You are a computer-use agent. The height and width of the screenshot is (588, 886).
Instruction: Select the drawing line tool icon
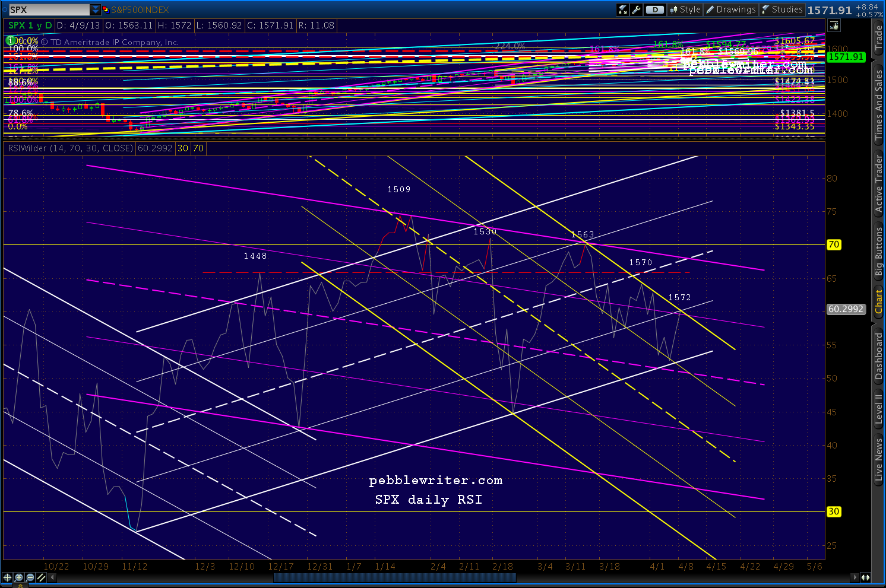42,577
